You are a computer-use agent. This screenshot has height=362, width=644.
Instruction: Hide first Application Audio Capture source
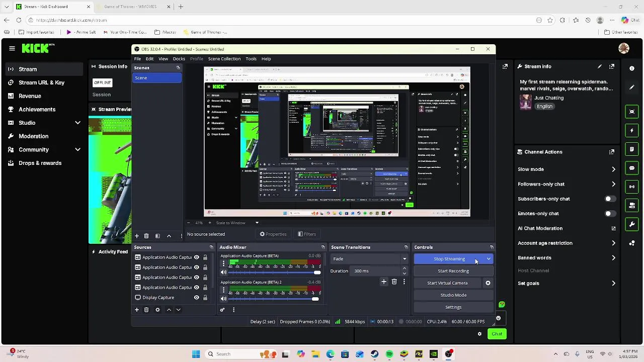197,257
